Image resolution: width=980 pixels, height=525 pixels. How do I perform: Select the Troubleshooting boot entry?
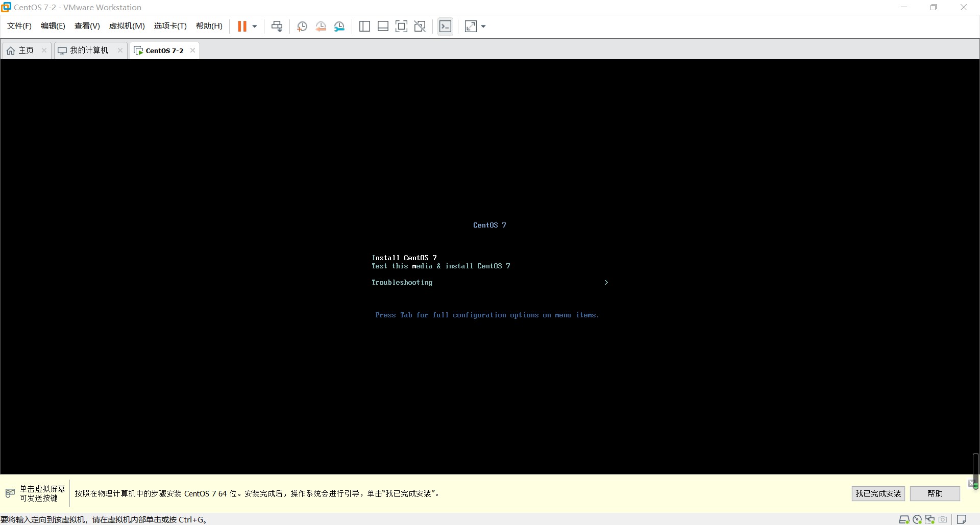pos(402,282)
